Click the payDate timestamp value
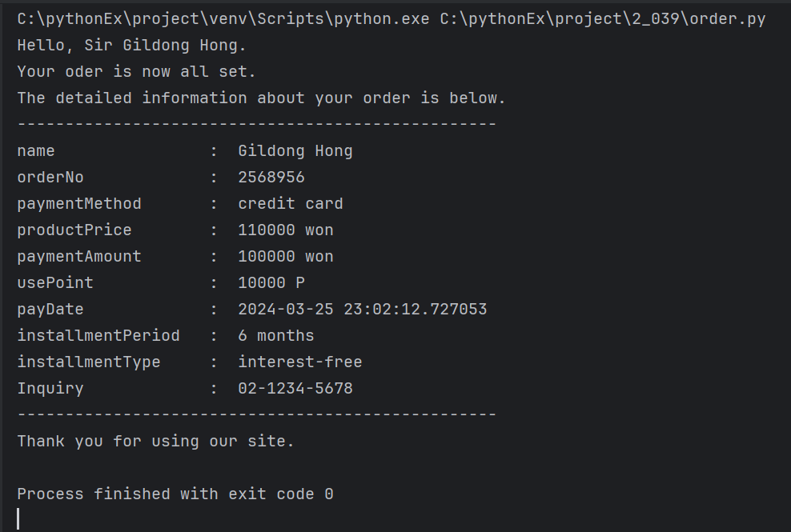The width and height of the screenshot is (791, 532). coord(362,309)
